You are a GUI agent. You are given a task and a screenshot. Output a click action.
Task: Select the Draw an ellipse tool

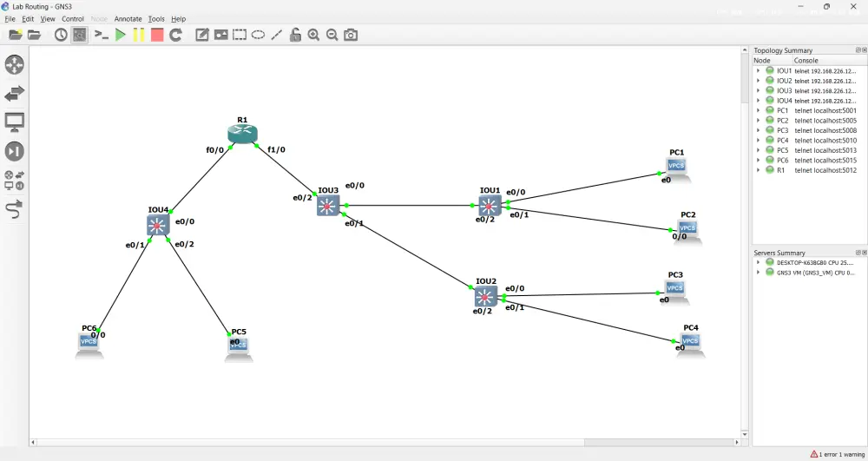pyautogui.click(x=258, y=35)
